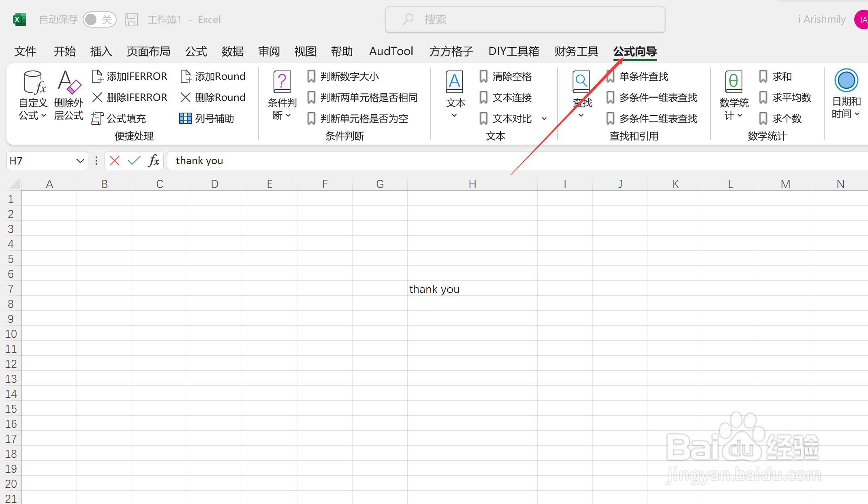This screenshot has width=868, height=504.
Task: Open the 公式向导 tab
Action: click(x=634, y=51)
